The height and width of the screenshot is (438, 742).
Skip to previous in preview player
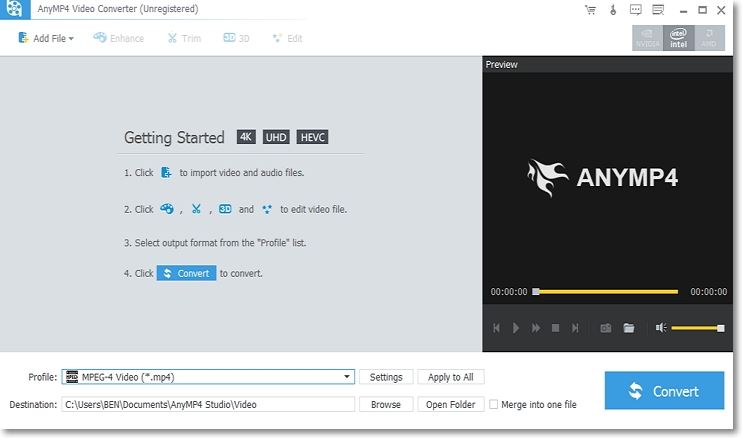point(496,328)
